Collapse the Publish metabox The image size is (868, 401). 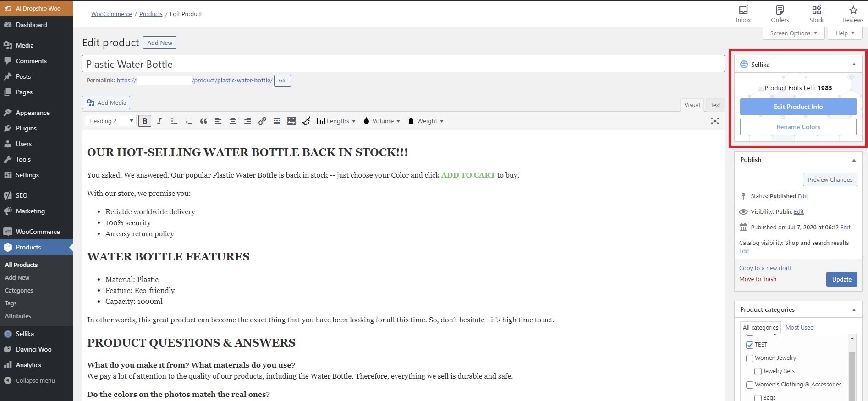pos(853,160)
